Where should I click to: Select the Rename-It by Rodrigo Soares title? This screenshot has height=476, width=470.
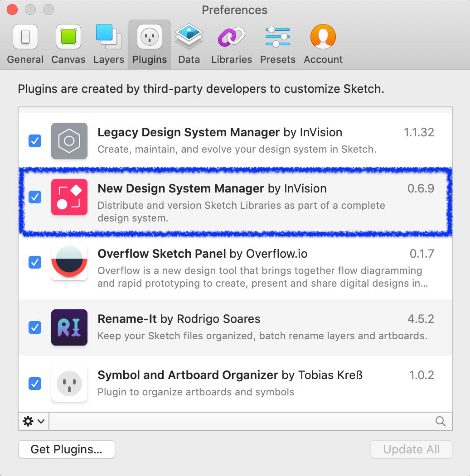pyautogui.click(x=179, y=319)
